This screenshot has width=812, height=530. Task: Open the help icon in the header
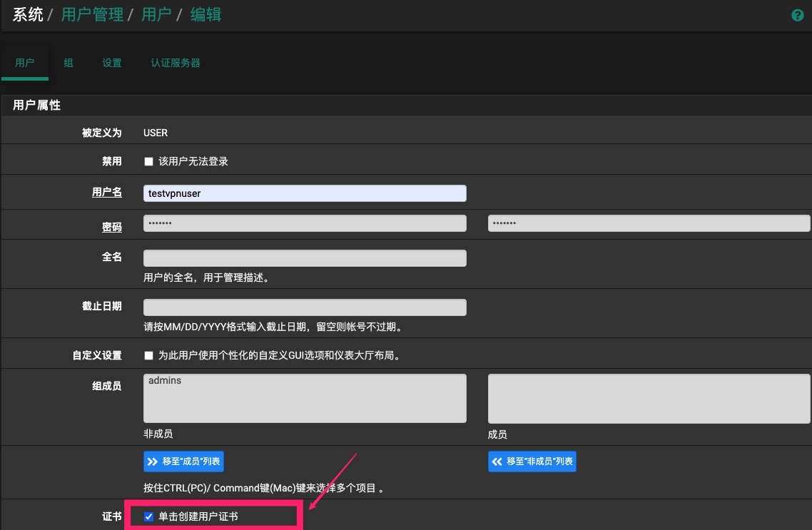(798, 16)
